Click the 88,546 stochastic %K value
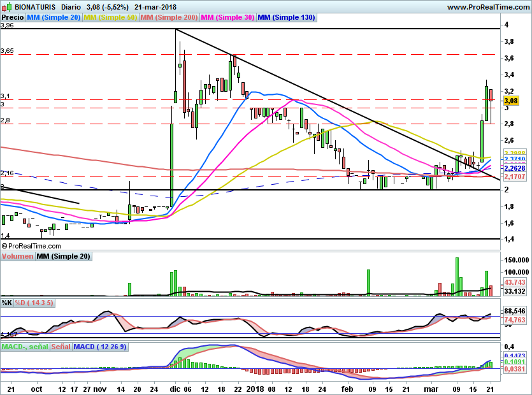Viewport: 532px width, 395px height. coord(515,311)
